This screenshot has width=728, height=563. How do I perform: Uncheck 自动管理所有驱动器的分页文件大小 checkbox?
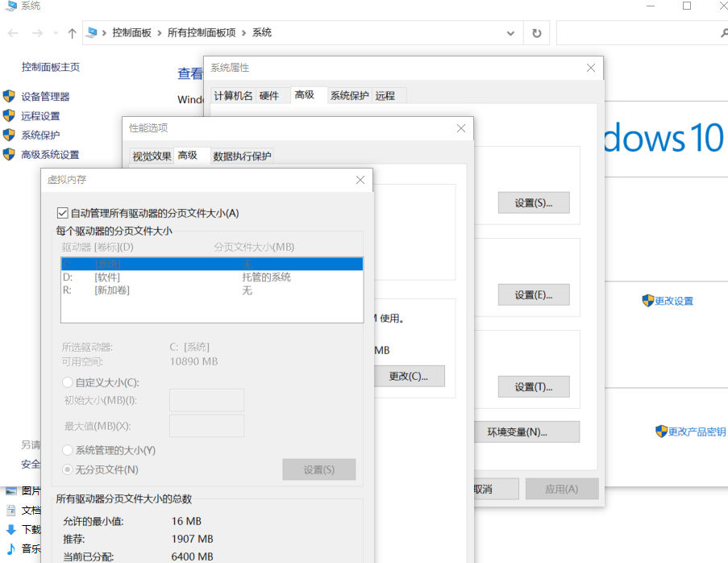[63, 213]
